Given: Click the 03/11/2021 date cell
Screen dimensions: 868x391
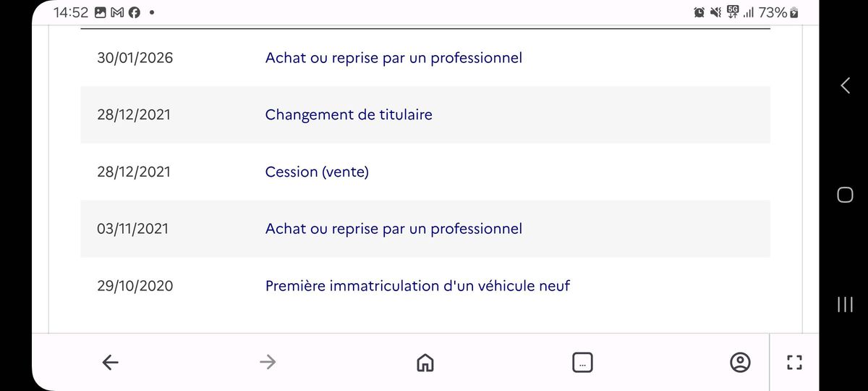Looking at the screenshot, I should [133, 229].
